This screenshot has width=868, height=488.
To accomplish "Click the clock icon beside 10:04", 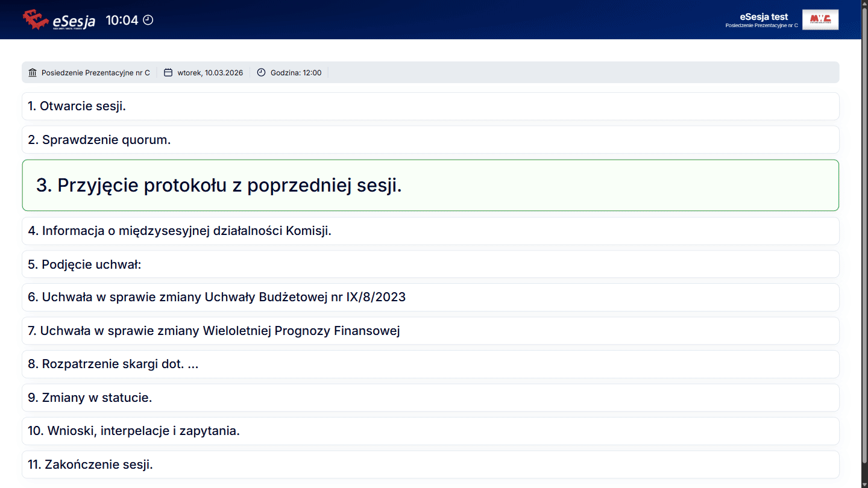I will tap(148, 20).
